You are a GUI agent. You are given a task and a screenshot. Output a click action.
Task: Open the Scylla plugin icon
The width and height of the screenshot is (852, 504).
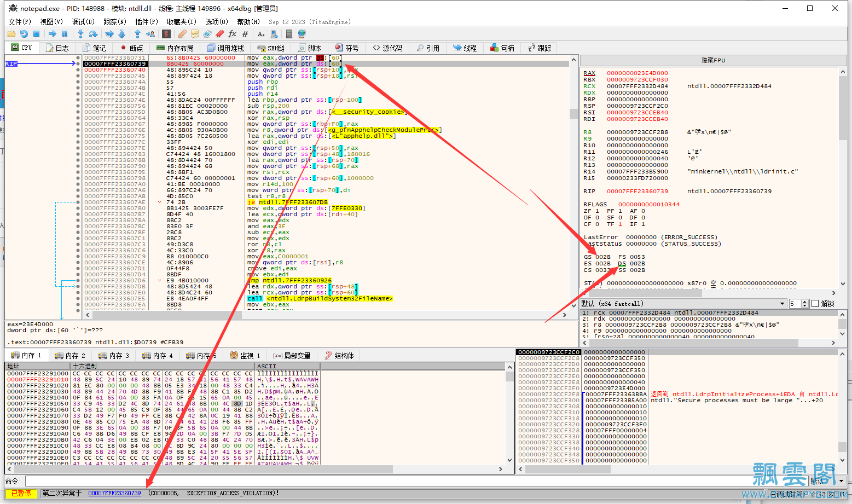(166, 34)
